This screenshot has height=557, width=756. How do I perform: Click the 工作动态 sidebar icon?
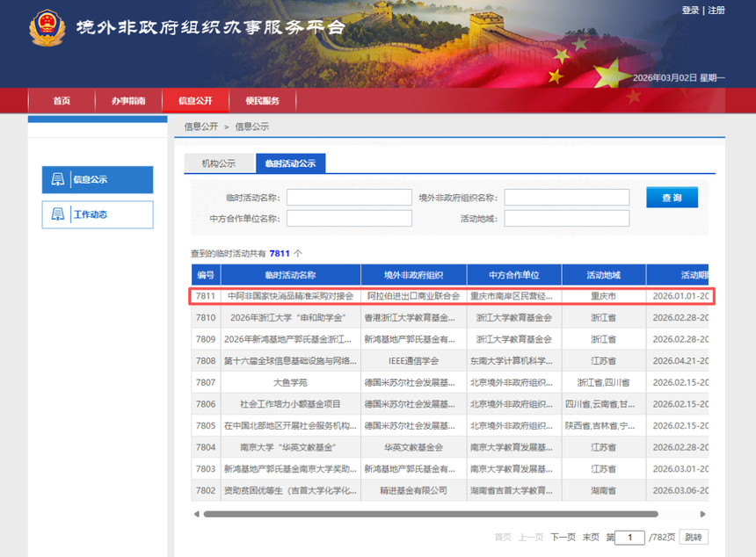(58, 214)
